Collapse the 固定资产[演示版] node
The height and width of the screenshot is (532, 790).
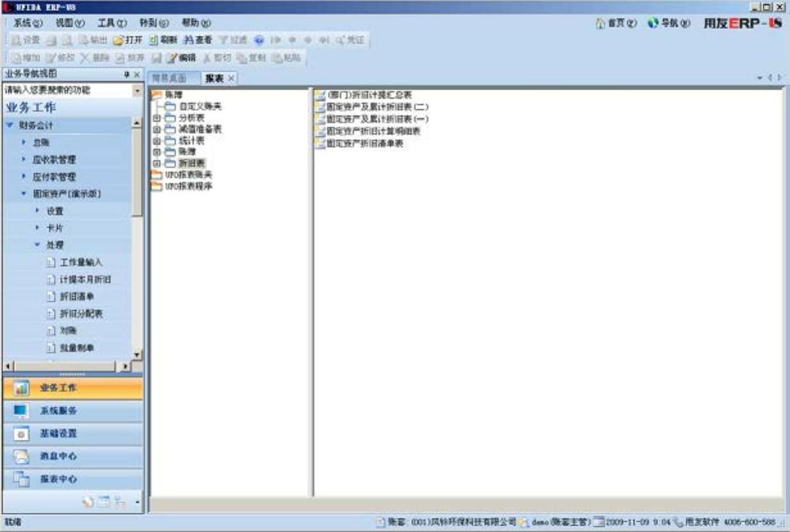[x=24, y=193]
